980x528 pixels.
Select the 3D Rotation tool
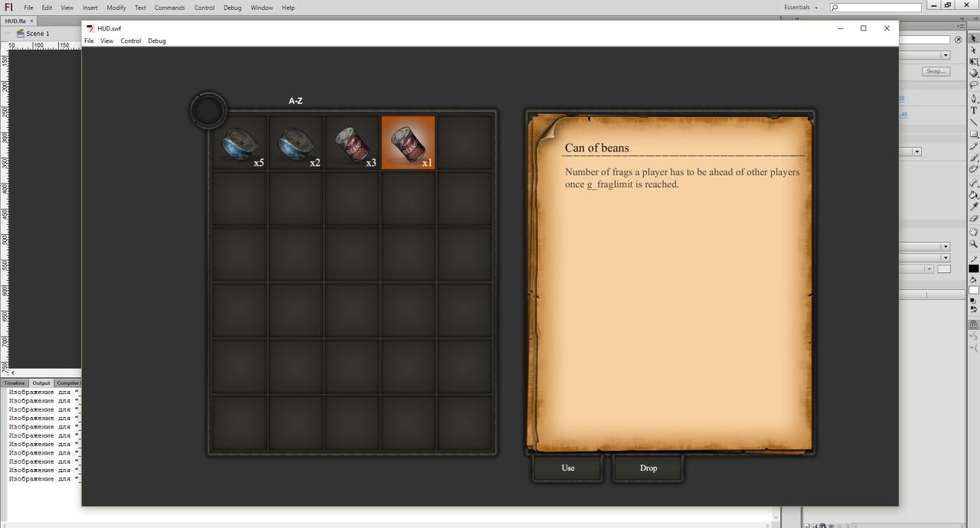974,73
